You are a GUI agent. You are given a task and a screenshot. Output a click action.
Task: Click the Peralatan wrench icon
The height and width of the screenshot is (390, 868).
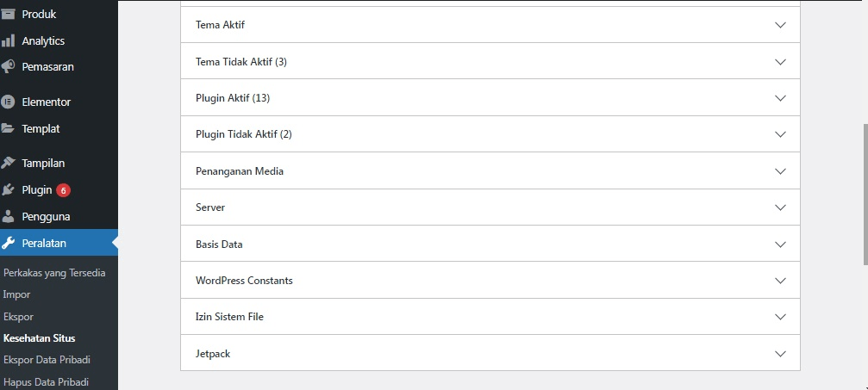point(9,243)
